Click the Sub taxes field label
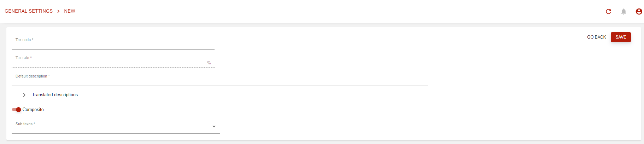 (24, 124)
